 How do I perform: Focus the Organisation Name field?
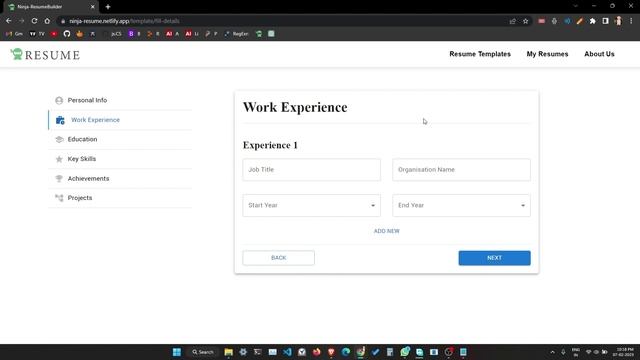pos(461,170)
